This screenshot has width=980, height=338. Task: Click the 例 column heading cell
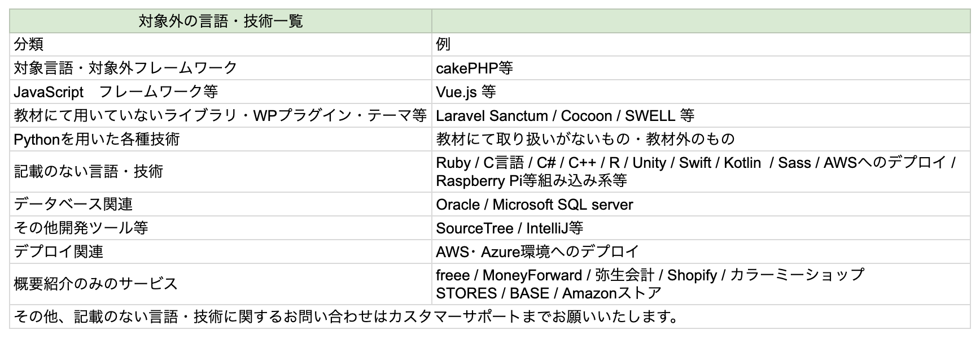click(701, 45)
